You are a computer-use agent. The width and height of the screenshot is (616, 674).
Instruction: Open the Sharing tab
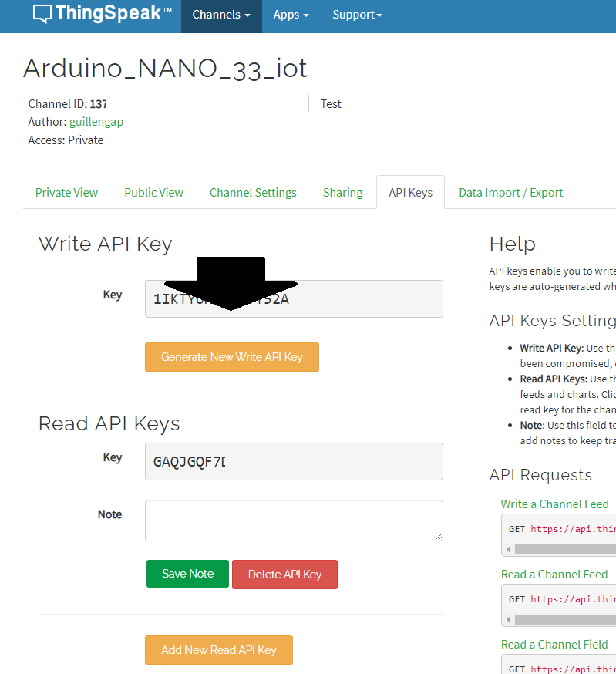pos(343,193)
